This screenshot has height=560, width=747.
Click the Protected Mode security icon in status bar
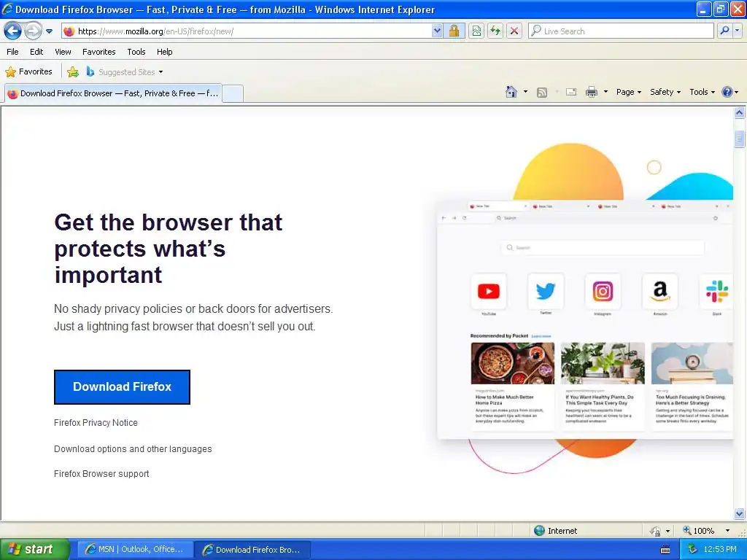pos(656,531)
